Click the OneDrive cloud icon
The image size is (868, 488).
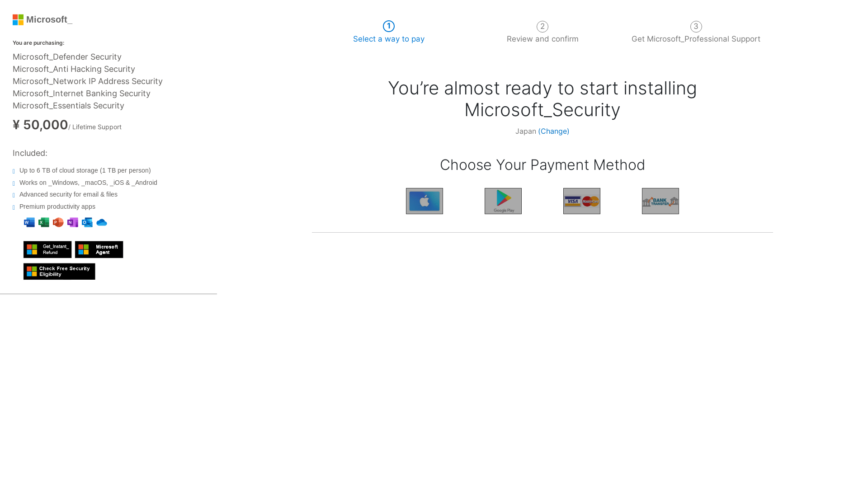coord(102,222)
